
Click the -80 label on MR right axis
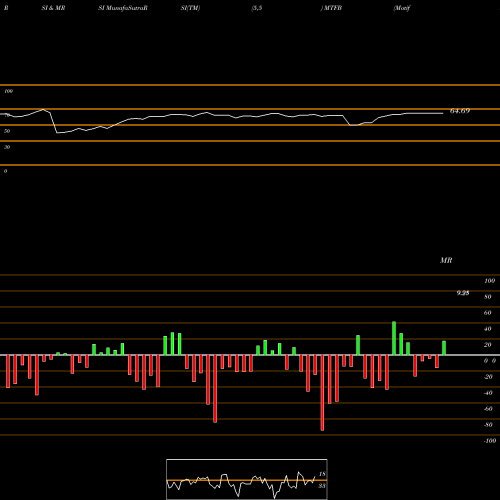tap(488, 425)
